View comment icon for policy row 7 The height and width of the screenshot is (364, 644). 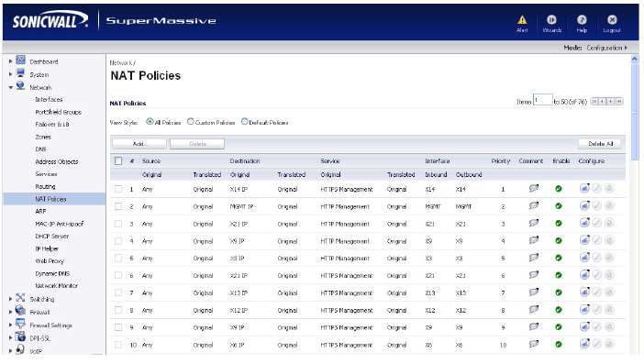point(534,292)
